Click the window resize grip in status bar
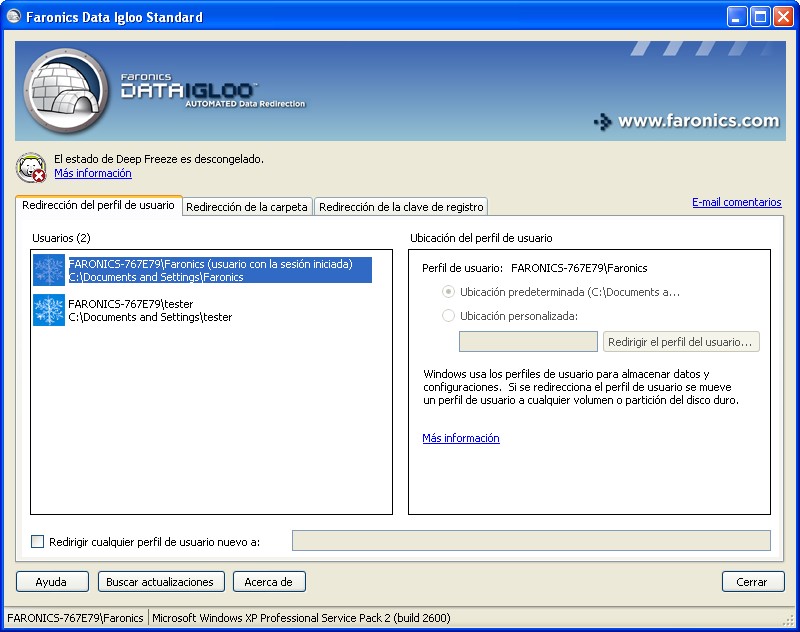The height and width of the screenshot is (632, 800). 788,620
